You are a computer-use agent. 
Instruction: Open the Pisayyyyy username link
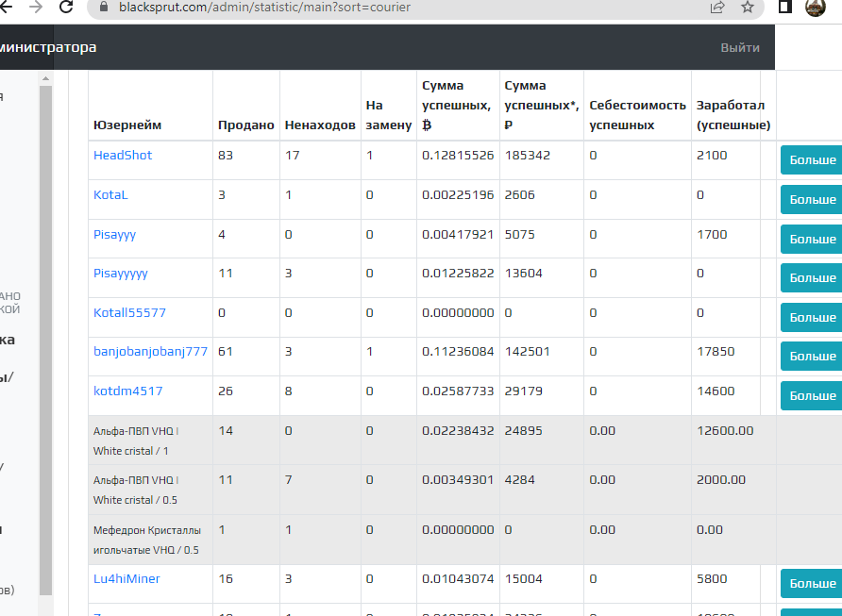point(120,274)
